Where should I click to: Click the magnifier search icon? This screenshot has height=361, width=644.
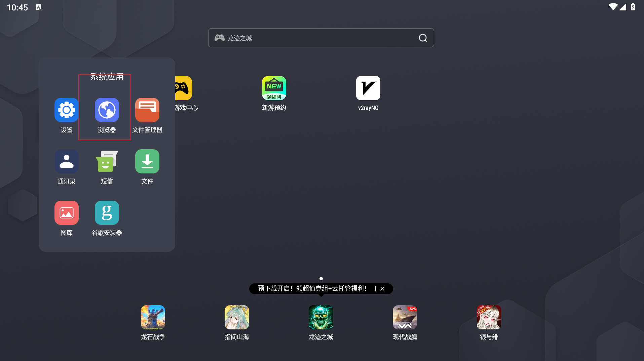coord(423,38)
